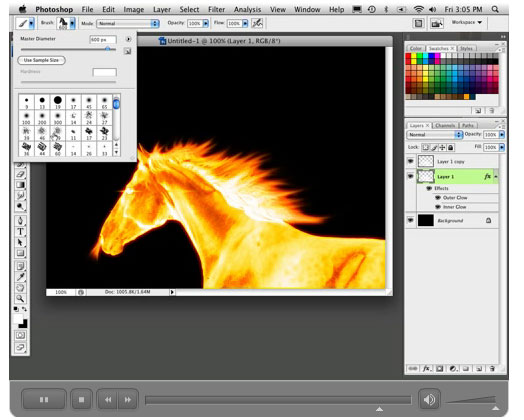Viewport: 524px width, 420px height.
Task: Open the Go to Bridge icon
Action: click(437, 23)
